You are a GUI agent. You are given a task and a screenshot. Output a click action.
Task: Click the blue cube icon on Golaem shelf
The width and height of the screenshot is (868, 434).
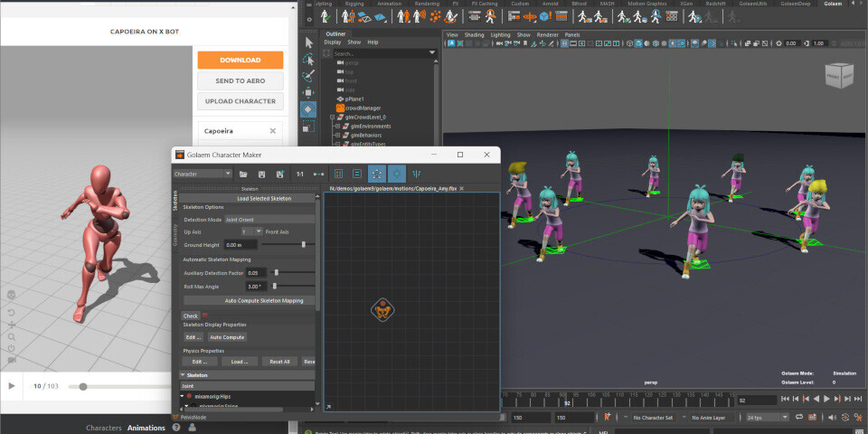(x=545, y=16)
